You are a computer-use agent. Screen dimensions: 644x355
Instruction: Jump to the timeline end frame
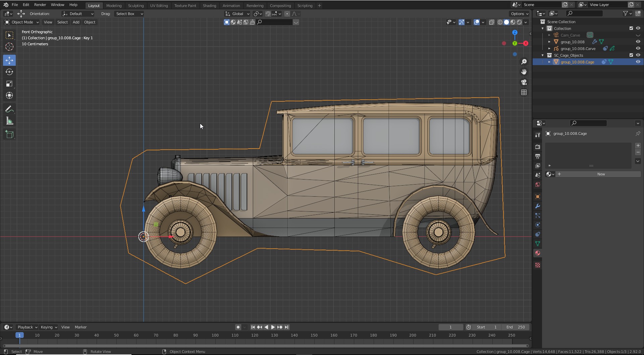click(x=286, y=327)
